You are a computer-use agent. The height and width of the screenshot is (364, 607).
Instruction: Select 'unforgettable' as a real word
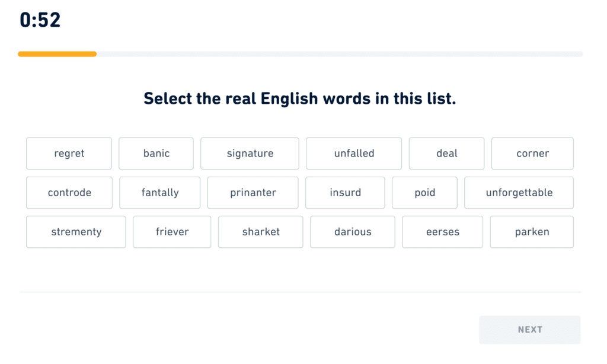click(519, 193)
